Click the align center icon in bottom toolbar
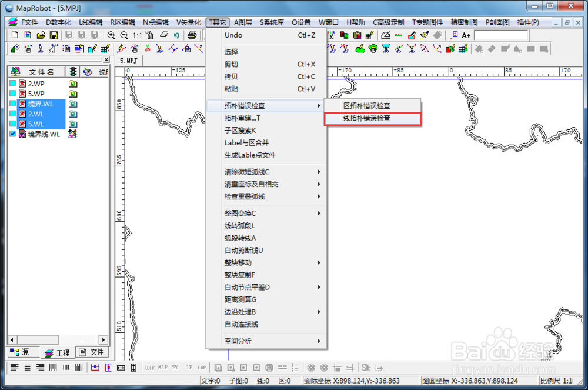Viewport: 588px width, 390px height. (28, 368)
